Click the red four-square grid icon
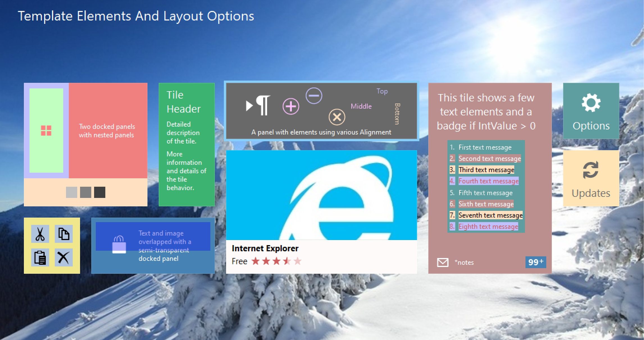 coord(46,131)
